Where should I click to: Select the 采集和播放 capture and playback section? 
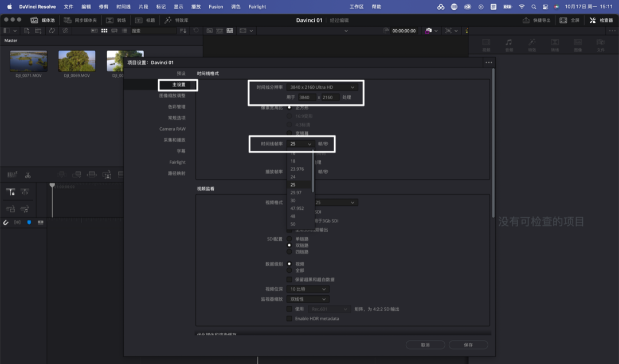174,140
